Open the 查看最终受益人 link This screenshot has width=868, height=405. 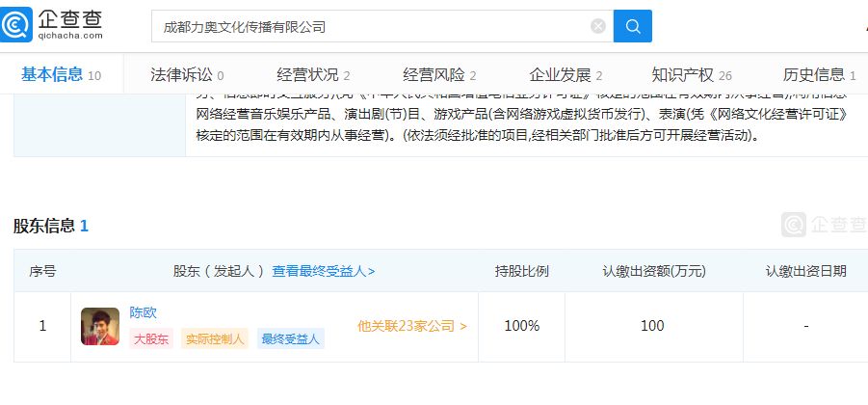click(324, 271)
